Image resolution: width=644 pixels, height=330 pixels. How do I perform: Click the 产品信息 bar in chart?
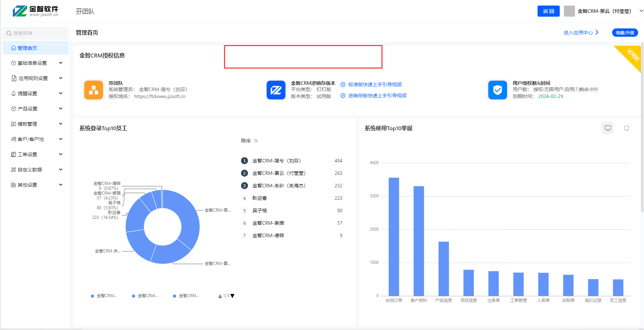(444, 269)
